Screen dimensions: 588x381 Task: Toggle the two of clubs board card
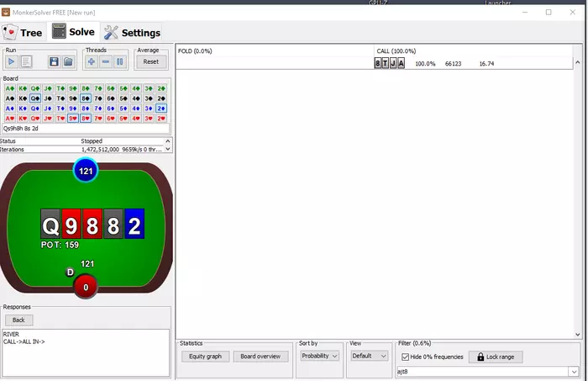coord(161,88)
